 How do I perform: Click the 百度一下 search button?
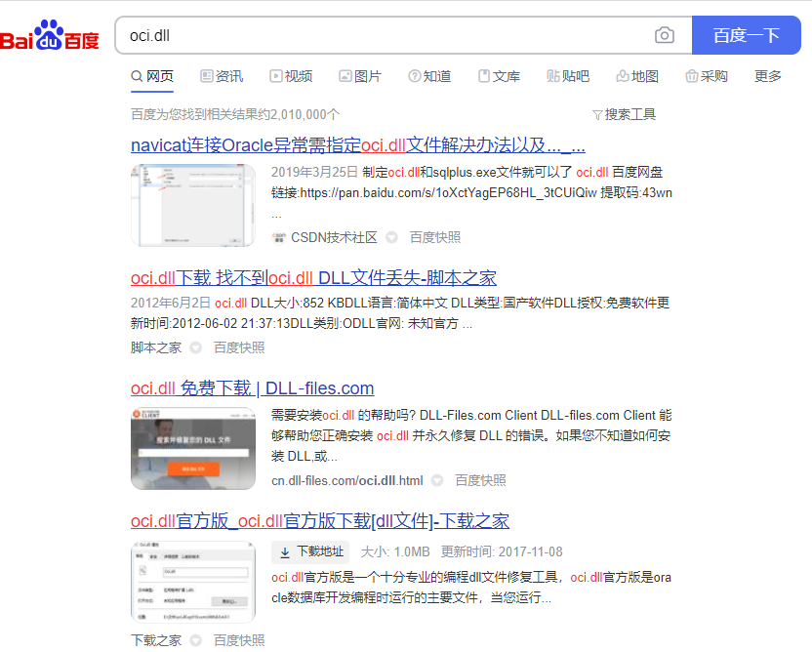pos(746,35)
